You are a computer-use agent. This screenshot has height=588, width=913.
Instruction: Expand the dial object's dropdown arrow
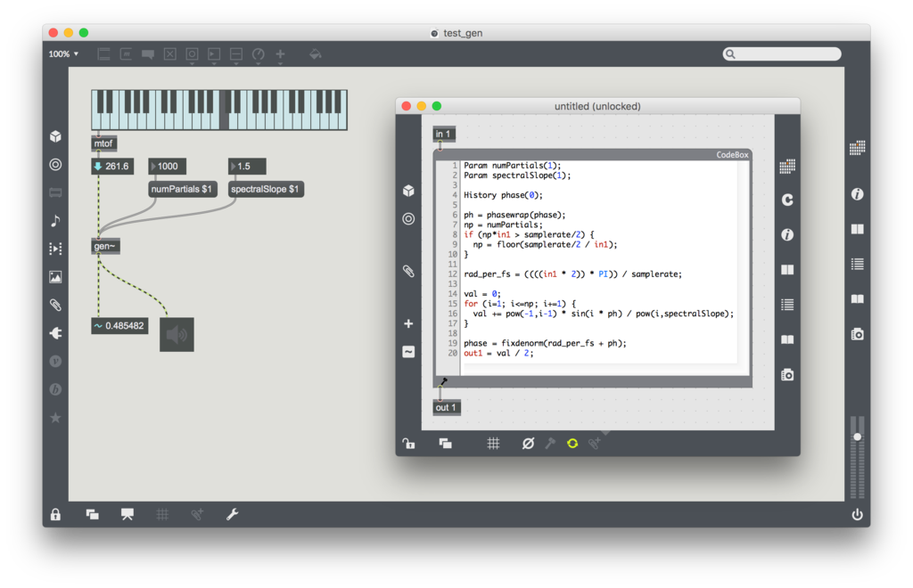[259, 63]
